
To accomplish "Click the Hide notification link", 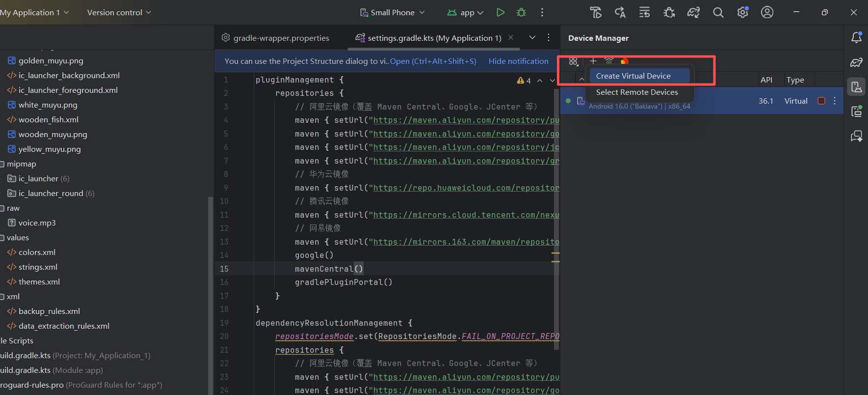I will tap(518, 61).
